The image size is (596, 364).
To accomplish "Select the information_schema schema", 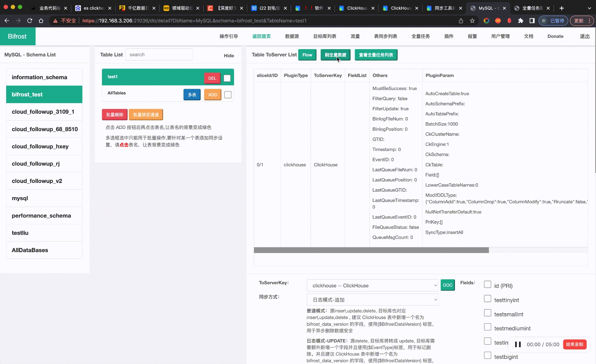I will 44,77.
